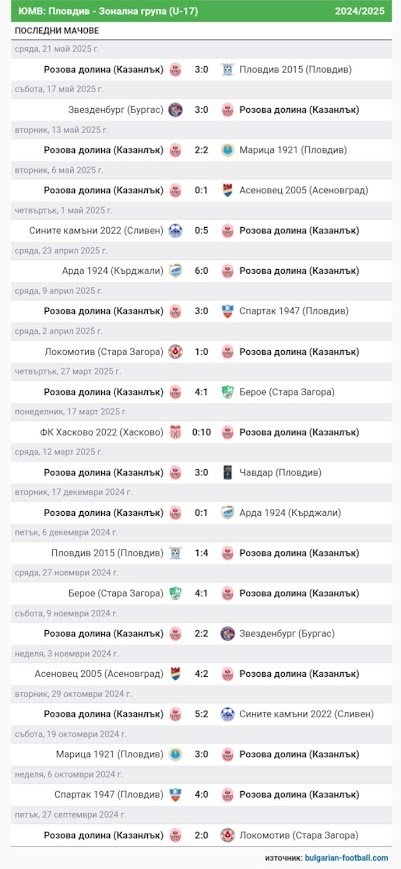Click the Арда 1924 crest, 6:0 match
Image resolution: width=401 pixels, height=869 pixels.
coord(175,271)
